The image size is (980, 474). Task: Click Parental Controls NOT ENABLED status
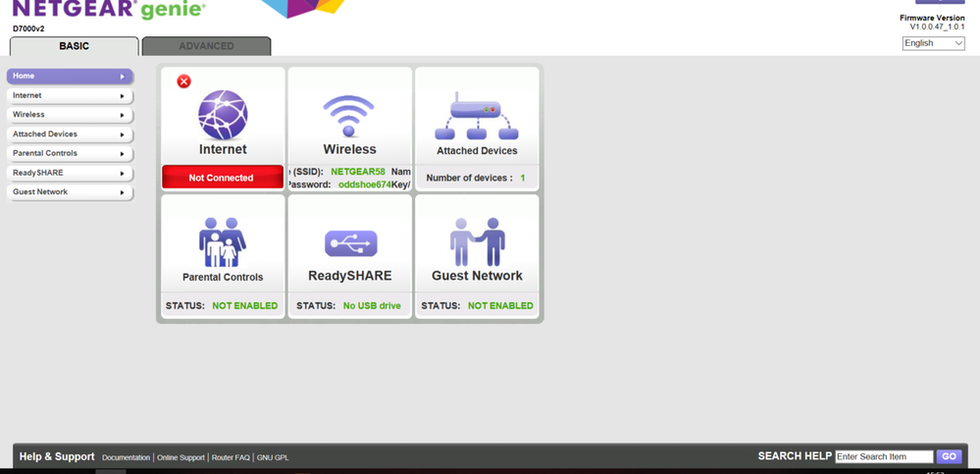(245, 306)
